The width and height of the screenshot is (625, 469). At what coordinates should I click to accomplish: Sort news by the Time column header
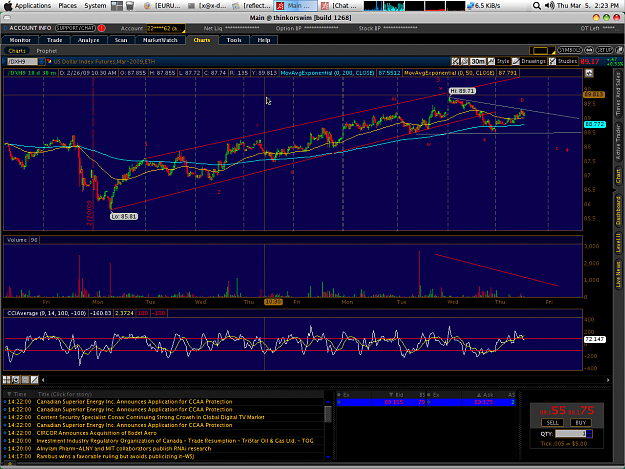[x=17, y=394]
